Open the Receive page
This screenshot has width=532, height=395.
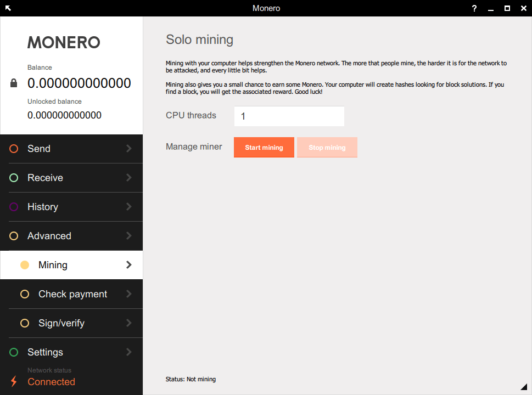point(71,178)
